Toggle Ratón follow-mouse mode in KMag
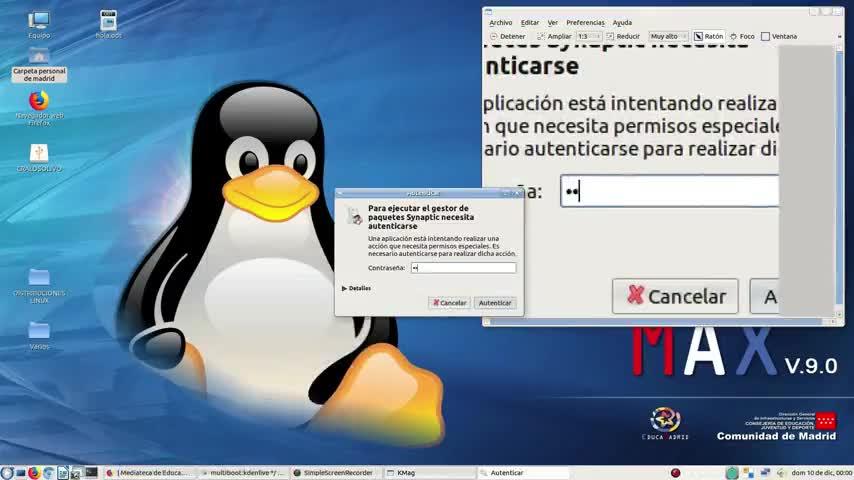The height and width of the screenshot is (480, 854). tap(709, 37)
